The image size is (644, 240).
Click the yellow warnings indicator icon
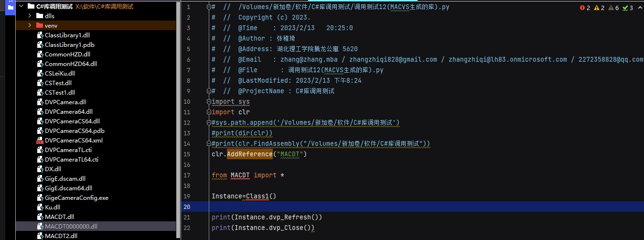coord(596,8)
